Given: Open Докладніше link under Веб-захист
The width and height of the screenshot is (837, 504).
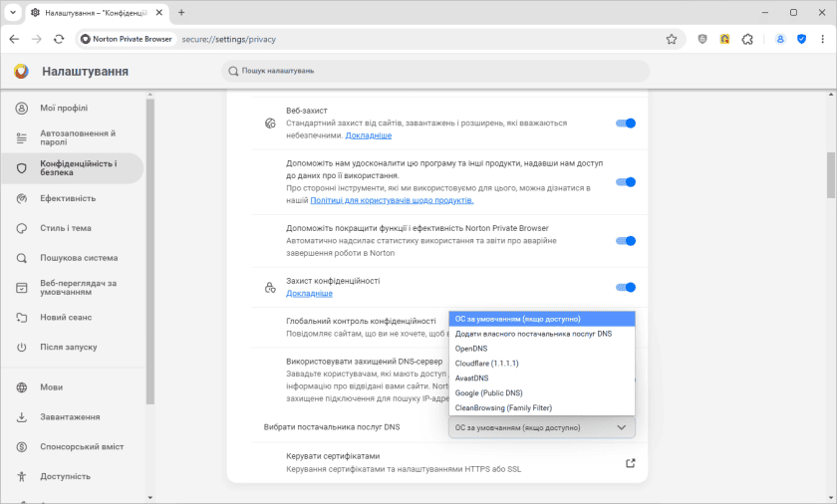Looking at the screenshot, I should point(369,135).
